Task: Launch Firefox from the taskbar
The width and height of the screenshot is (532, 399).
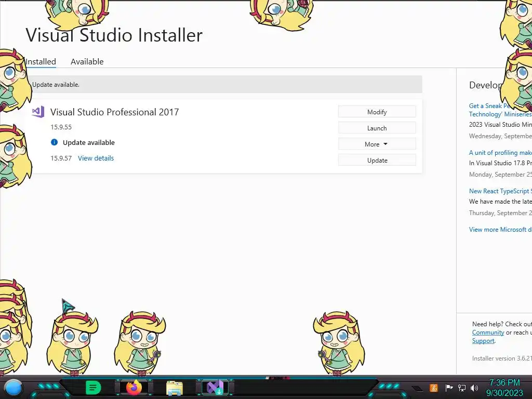Action: coord(134,388)
